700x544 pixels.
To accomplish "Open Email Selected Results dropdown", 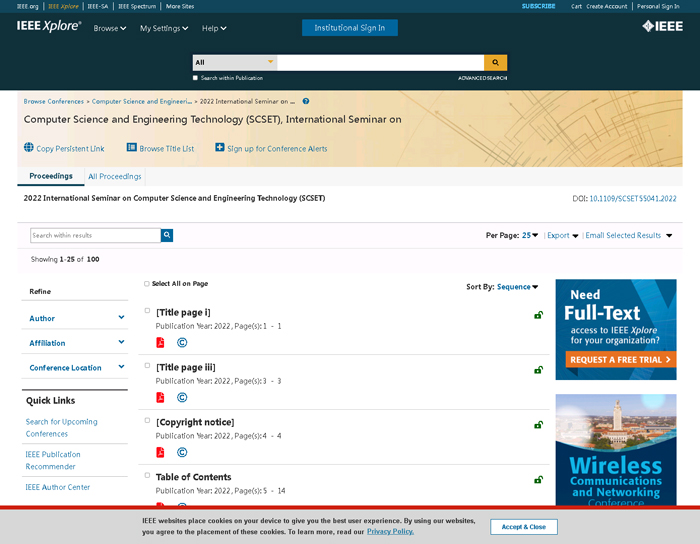I will [x=629, y=235].
